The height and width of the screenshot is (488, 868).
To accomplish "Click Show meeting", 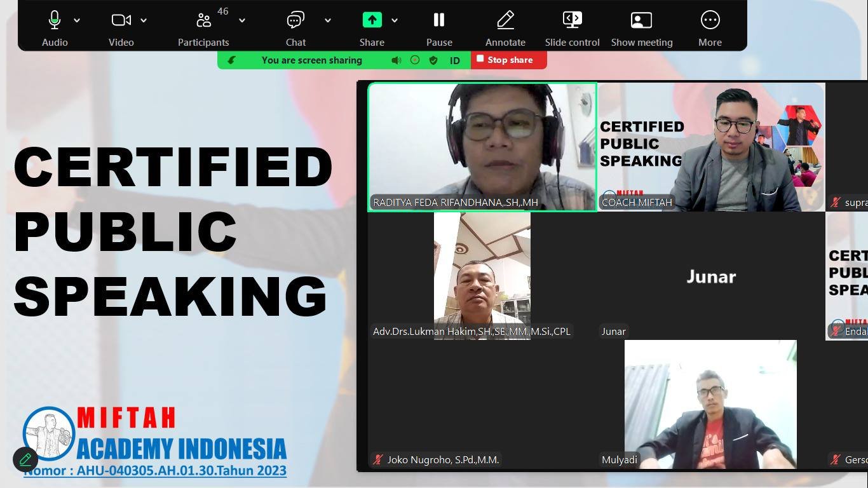I will pos(641,20).
